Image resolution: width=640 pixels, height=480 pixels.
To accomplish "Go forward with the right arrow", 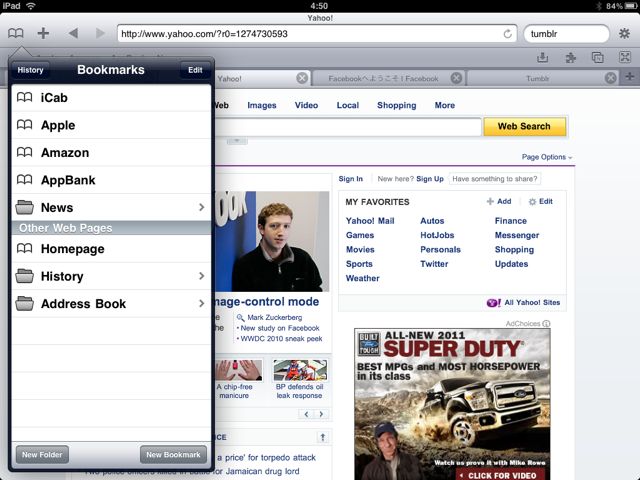I will 100,33.
